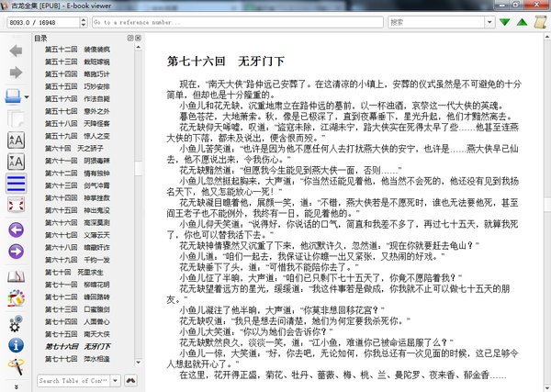
Task: Toggle the Table of Contents panel button
Action: (16, 184)
